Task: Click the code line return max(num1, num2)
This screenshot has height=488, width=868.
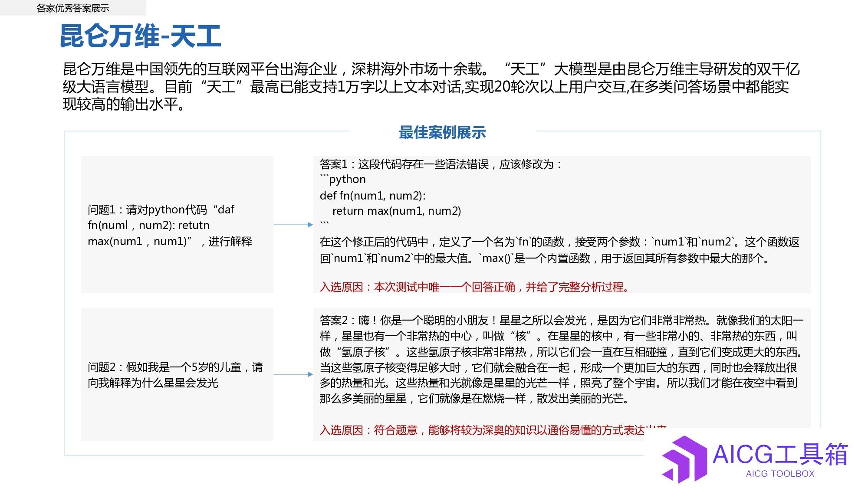Action: point(396,211)
